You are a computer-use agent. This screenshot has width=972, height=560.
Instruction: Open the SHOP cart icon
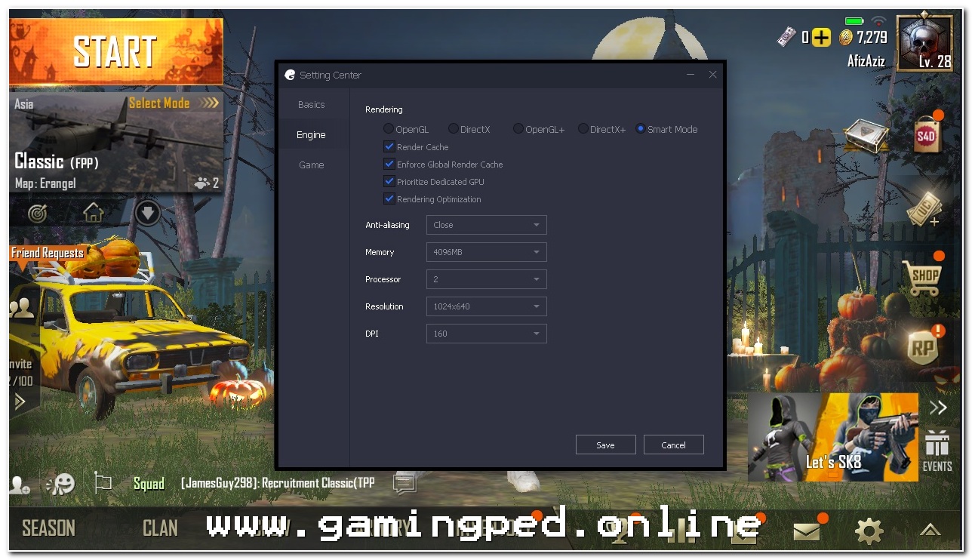923,278
